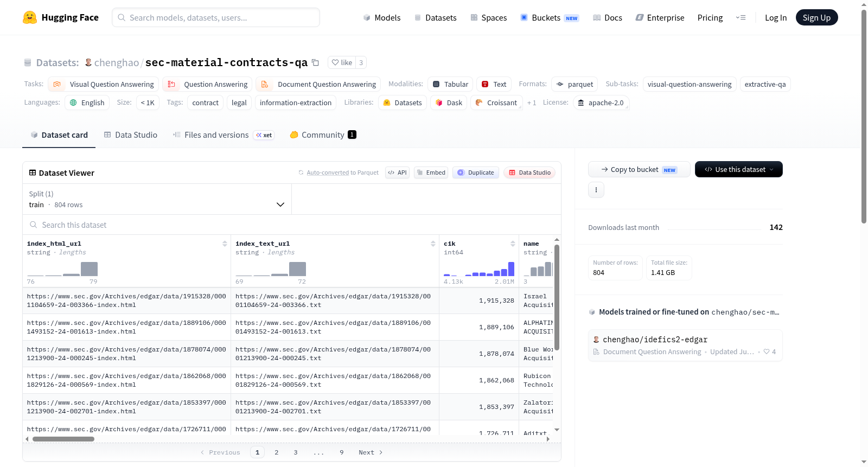Image resolution: width=868 pixels, height=467 pixels.
Task: Open the three-dot more options button
Action: click(596, 190)
